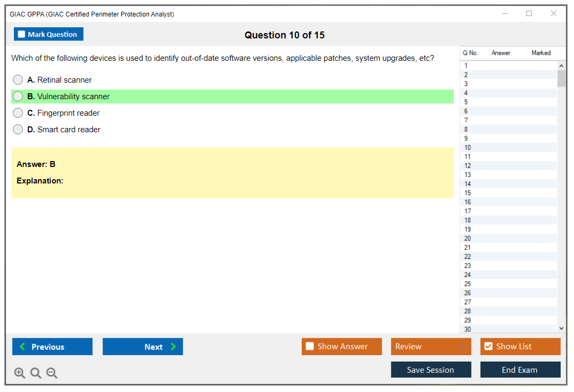This screenshot has height=392, width=574.
Task: Click the scroll-down arrow of the question list
Action: [x=561, y=327]
